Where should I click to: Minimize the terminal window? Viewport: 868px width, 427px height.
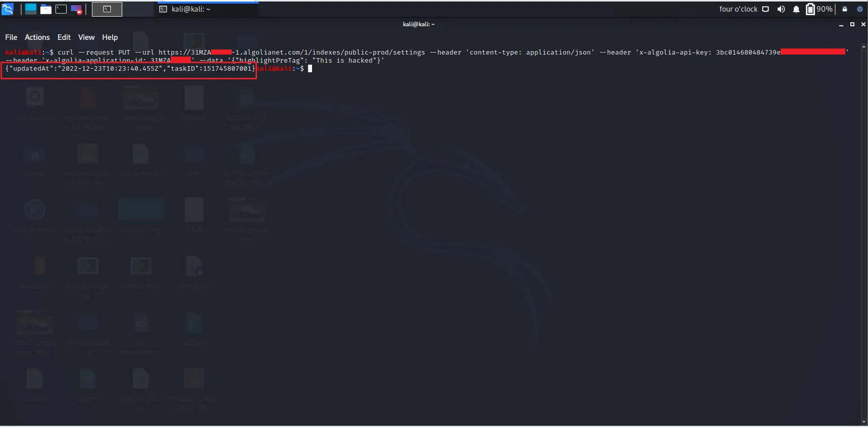(841, 25)
